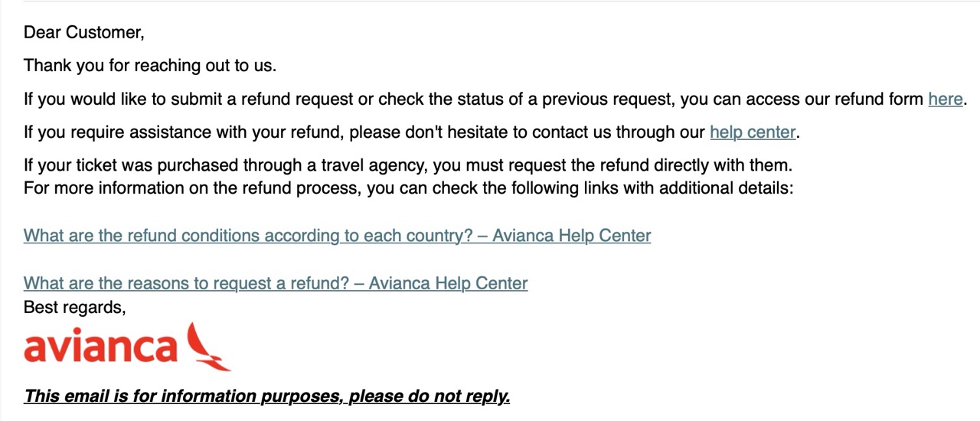Click the "Best regards," closing text

74,307
